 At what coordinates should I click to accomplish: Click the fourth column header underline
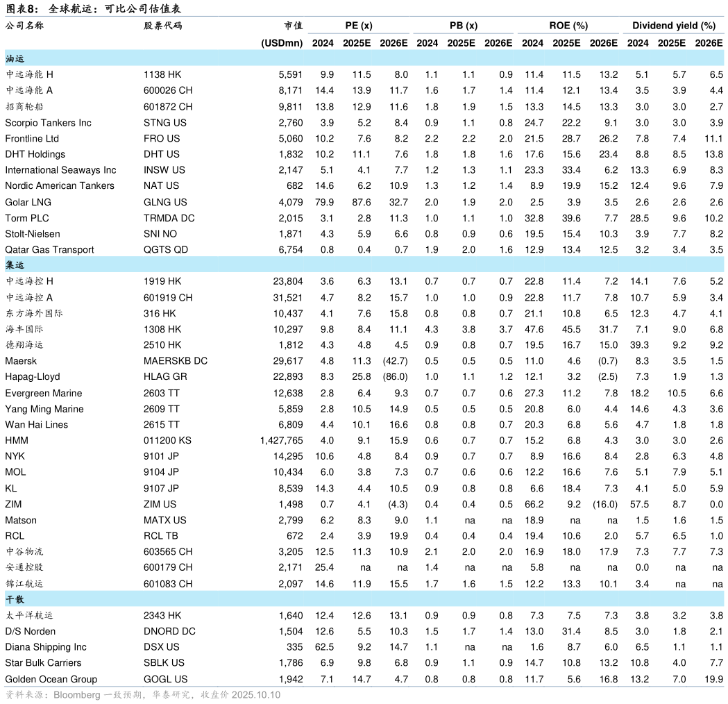(x=673, y=33)
